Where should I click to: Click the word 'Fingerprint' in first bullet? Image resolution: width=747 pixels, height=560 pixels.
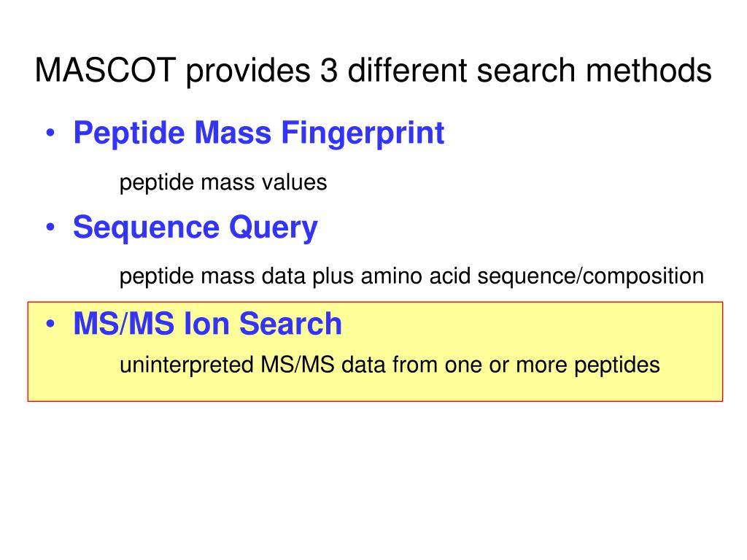[x=363, y=133]
